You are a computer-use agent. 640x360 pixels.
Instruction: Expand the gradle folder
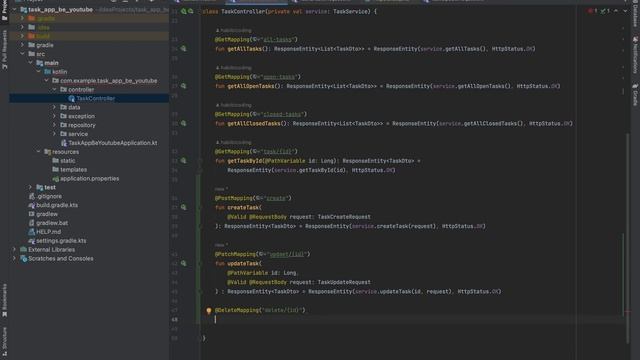click(22, 45)
